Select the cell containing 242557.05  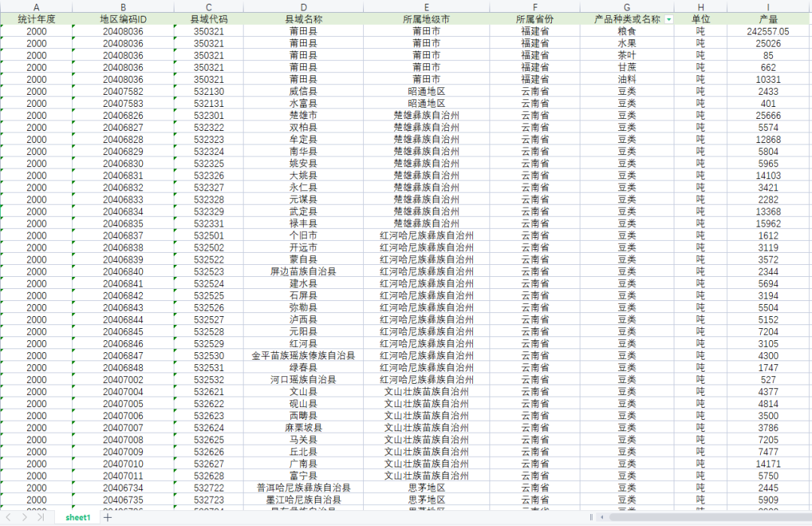[768, 31]
